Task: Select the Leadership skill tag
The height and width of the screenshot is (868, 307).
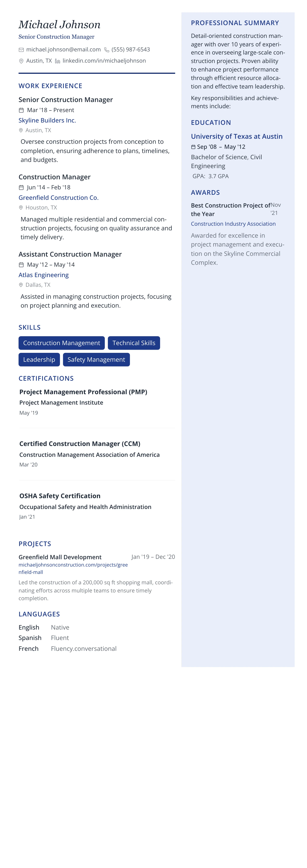Action: tap(39, 360)
